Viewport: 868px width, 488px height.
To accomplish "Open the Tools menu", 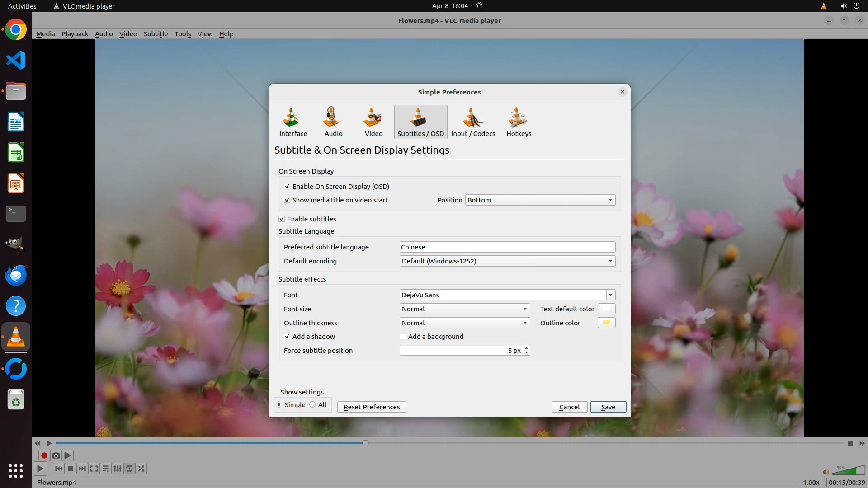I will click(183, 34).
